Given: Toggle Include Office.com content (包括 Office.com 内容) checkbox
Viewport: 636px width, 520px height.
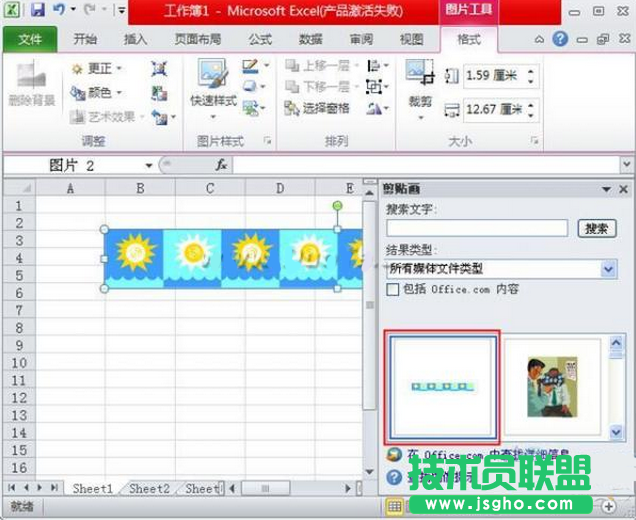Looking at the screenshot, I should 393,290.
